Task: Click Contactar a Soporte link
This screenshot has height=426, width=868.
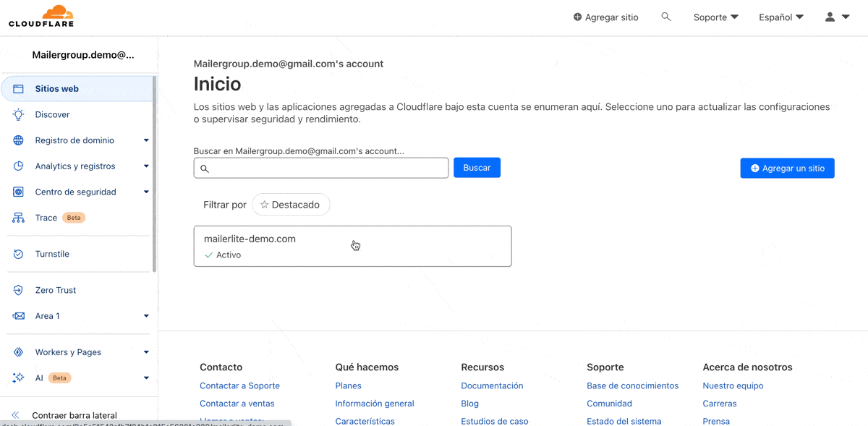Action: pos(239,385)
